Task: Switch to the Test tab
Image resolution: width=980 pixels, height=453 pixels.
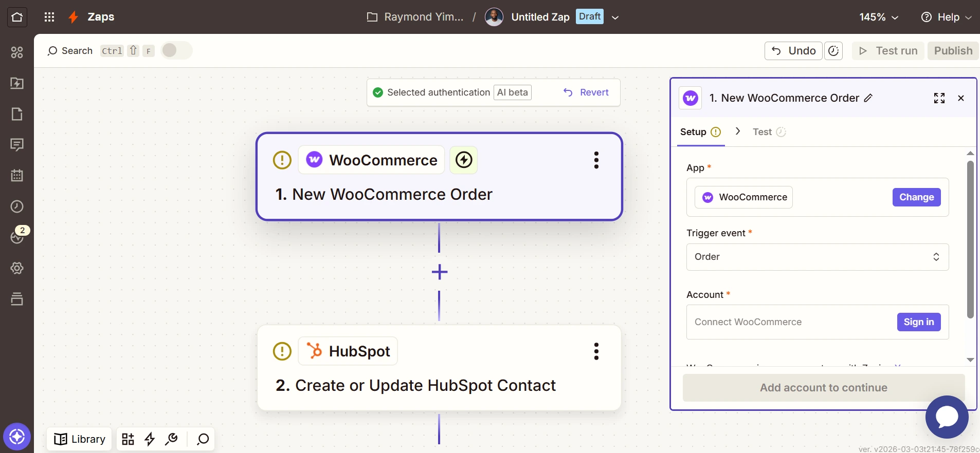Action: pyautogui.click(x=762, y=132)
